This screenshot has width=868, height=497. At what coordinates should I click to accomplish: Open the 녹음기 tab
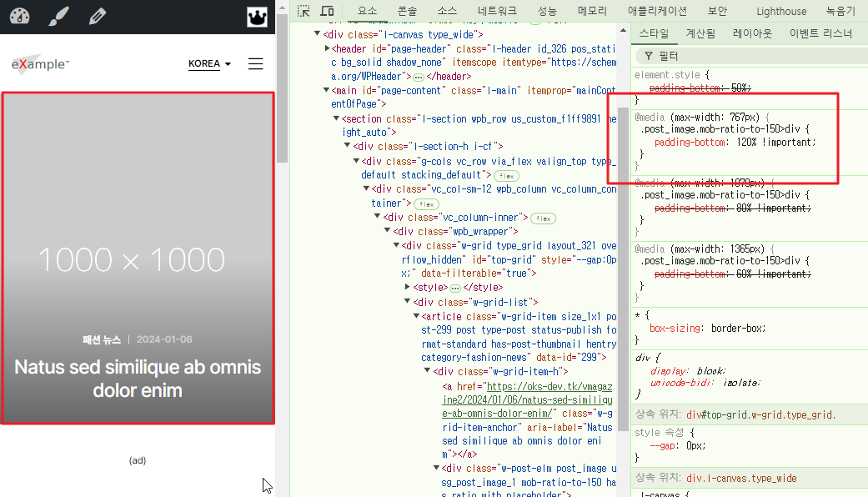tap(840, 11)
